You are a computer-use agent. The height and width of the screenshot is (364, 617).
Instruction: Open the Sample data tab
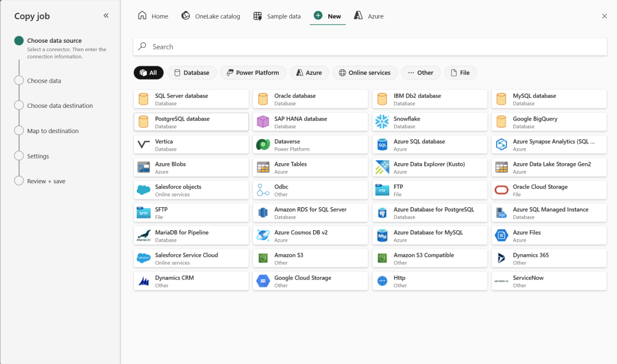277,16
